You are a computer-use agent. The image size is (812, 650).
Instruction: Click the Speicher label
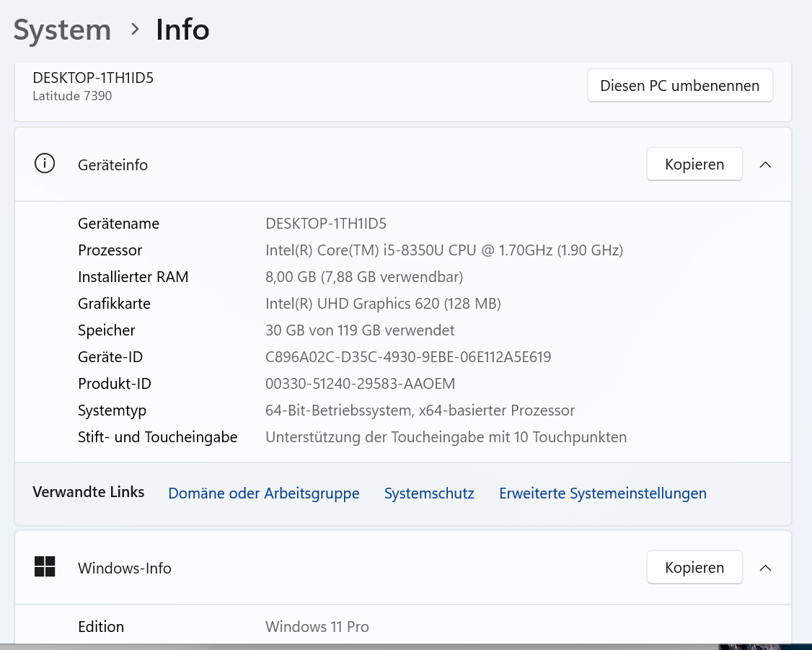pyautogui.click(x=106, y=330)
